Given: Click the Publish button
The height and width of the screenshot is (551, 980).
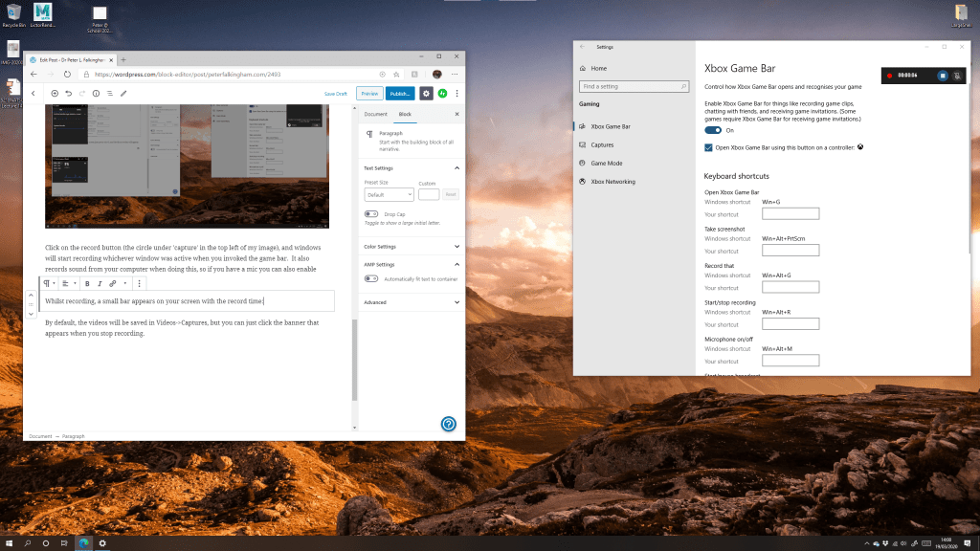Looking at the screenshot, I should click(400, 93).
